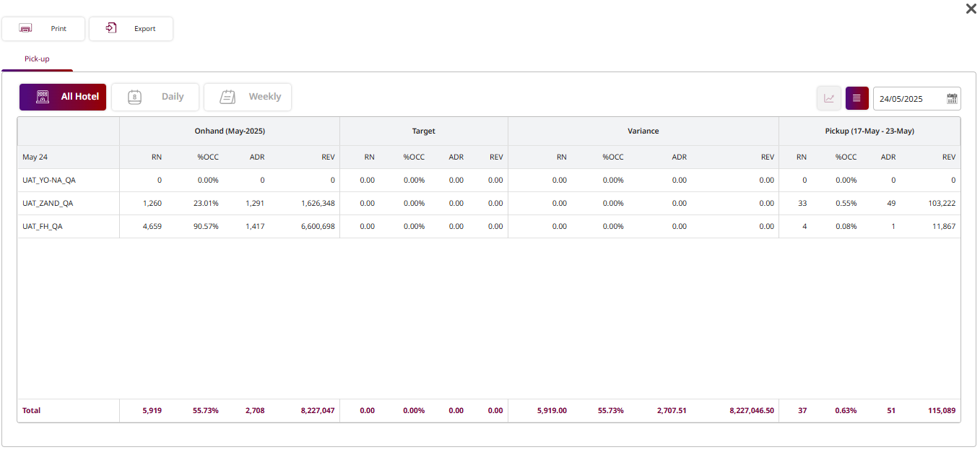Switch to Daily view
Screen dimensions: 980x455
[173, 97]
